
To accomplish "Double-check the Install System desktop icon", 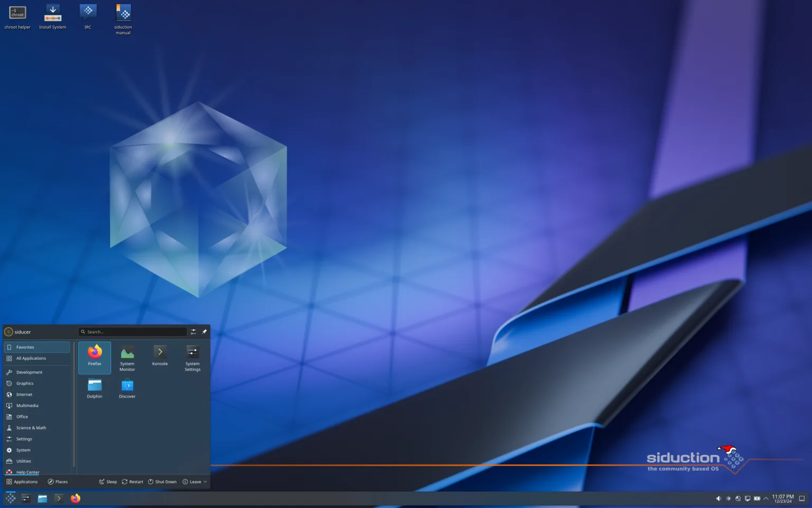I will pos(53,16).
